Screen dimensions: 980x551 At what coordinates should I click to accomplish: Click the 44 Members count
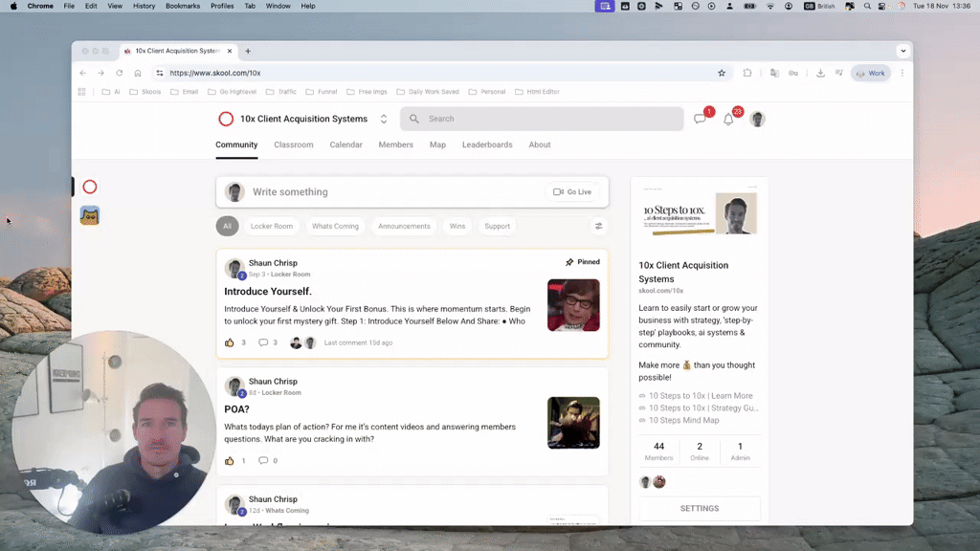[658, 452]
